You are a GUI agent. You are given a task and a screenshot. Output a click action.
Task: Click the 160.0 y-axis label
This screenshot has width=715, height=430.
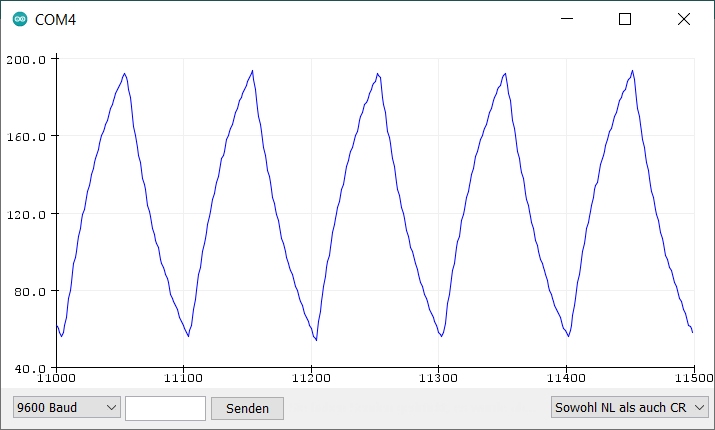tap(28, 136)
